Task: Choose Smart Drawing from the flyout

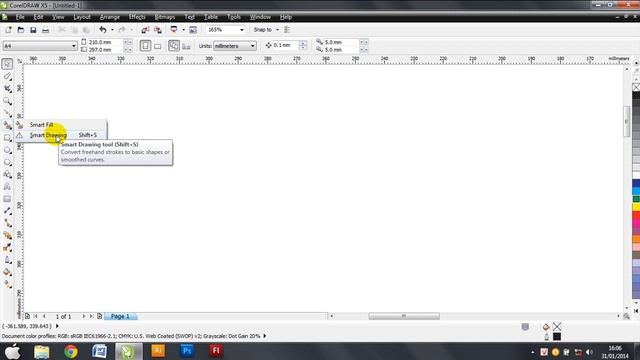Action: [x=60, y=135]
